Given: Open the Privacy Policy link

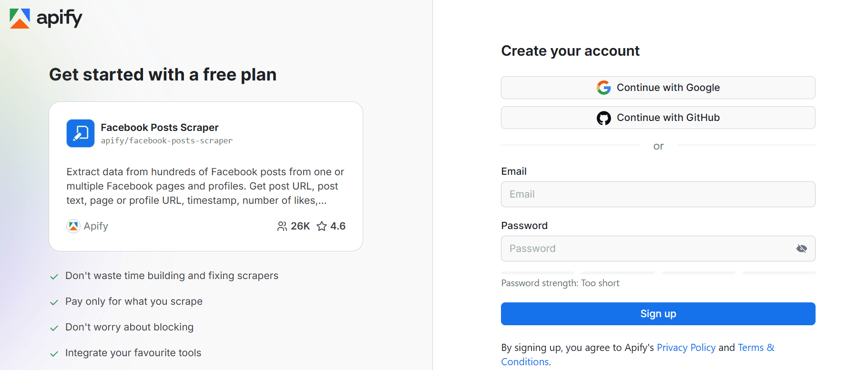Looking at the screenshot, I should pos(686,348).
